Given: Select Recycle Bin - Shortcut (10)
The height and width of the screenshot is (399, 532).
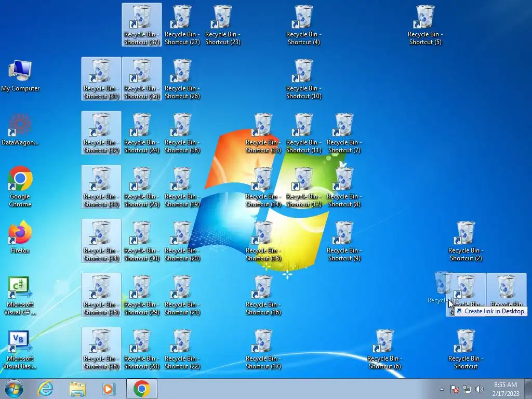Looking at the screenshot, I should click(x=303, y=79).
